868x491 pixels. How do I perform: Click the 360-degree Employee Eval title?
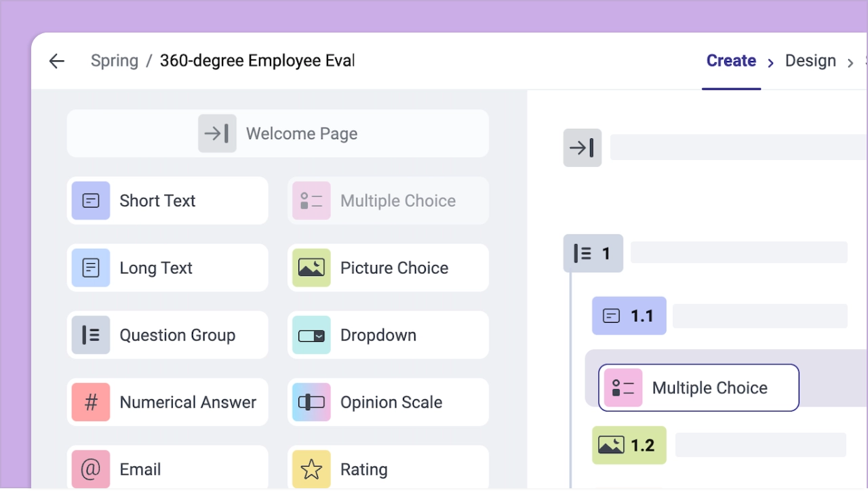pos(257,61)
